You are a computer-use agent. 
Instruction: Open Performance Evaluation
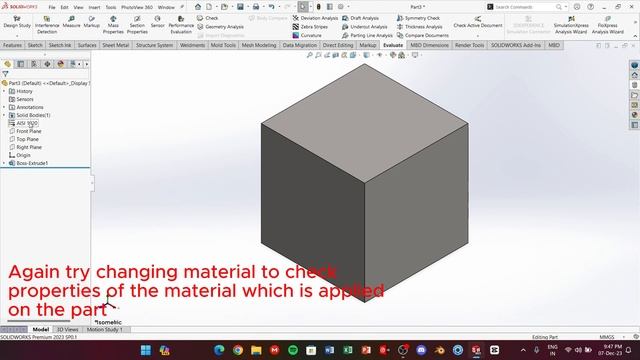pos(181,25)
